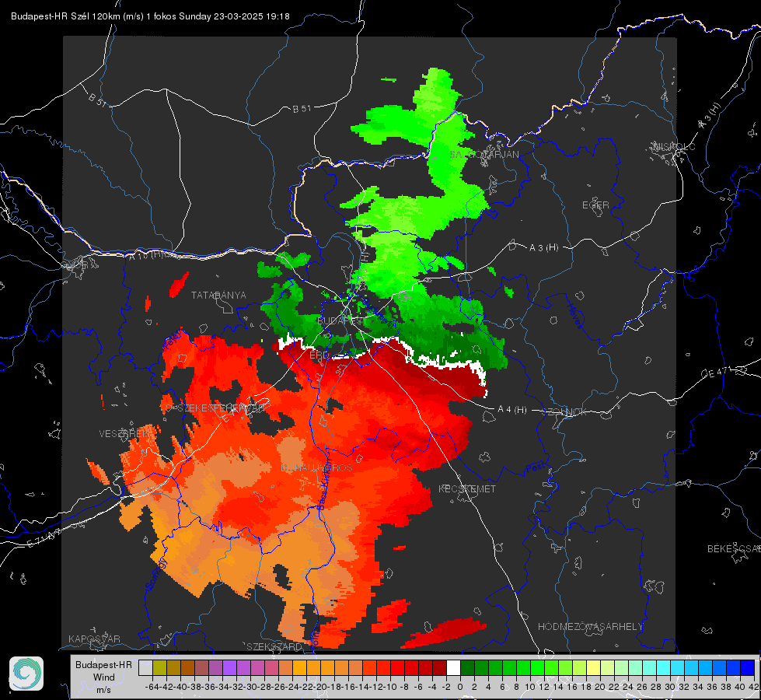Click the blue 'Heves' county label
This screenshot has width=761, height=700.
[x=574, y=317]
